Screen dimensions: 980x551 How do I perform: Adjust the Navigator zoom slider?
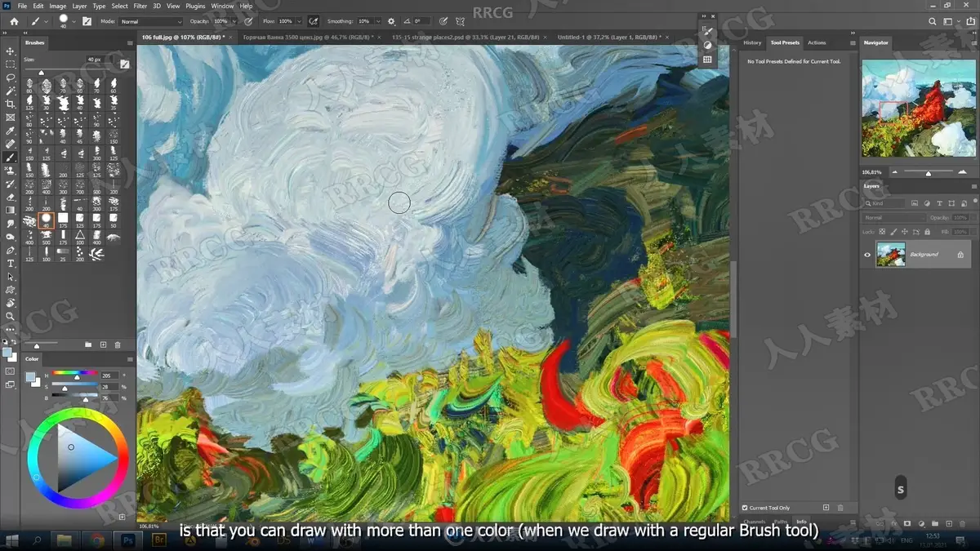(928, 173)
